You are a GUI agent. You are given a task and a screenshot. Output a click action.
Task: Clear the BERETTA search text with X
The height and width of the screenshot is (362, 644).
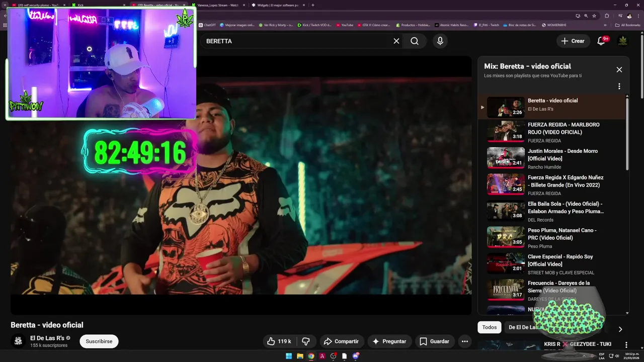point(396,41)
